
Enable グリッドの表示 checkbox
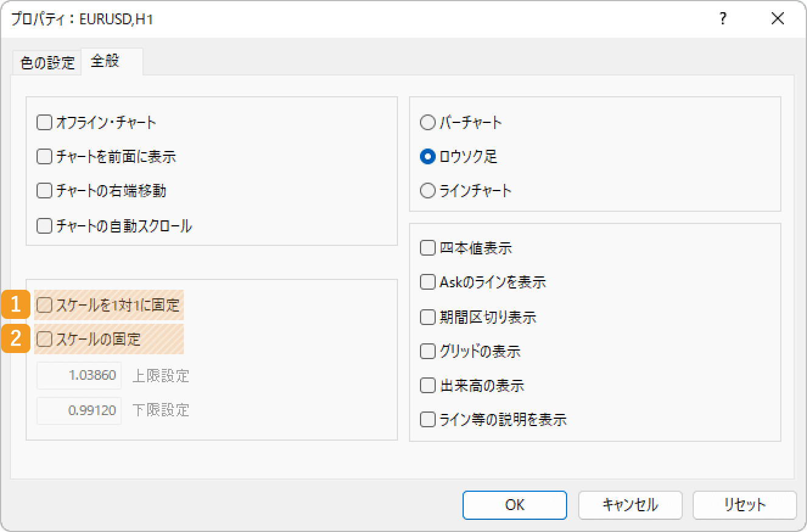[x=428, y=351]
